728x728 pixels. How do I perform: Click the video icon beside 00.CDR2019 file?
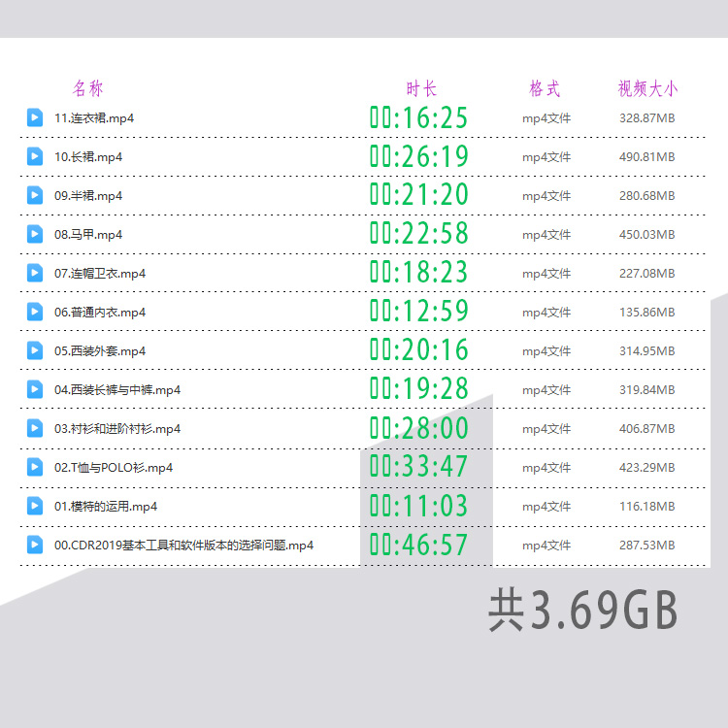tap(35, 546)
